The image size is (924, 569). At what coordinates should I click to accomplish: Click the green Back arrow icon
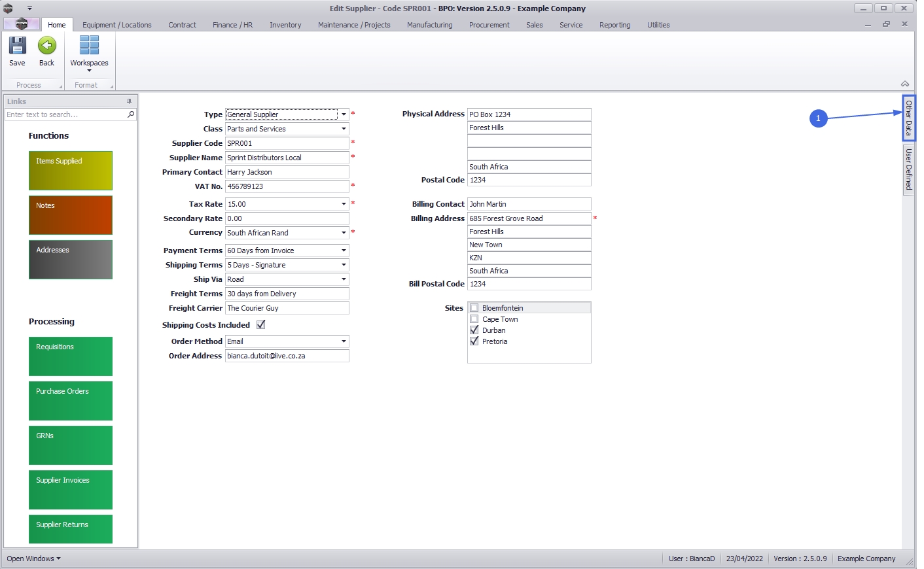pos(46,46)
